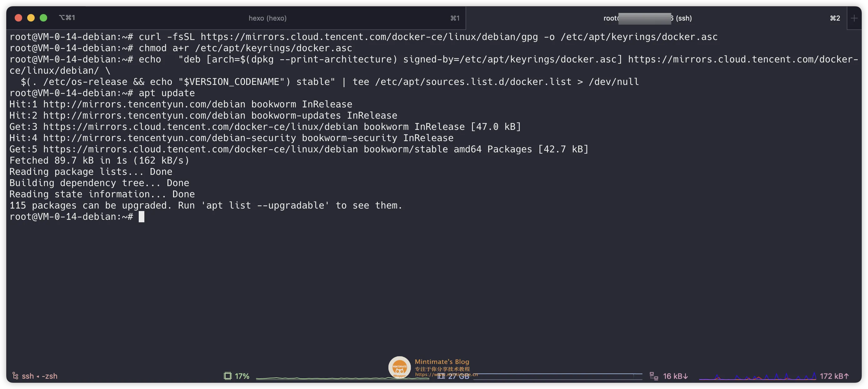Click the 172 kB upload speed readout
Screen dimensions: 868x389
[834, 376]
